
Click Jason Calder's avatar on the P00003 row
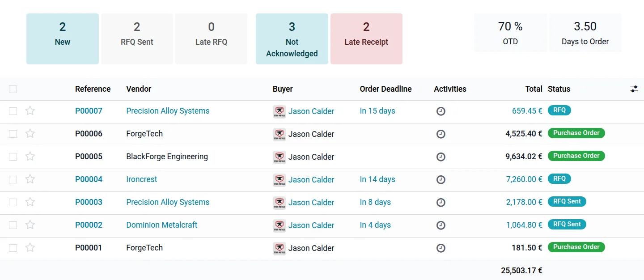point(280,203)
